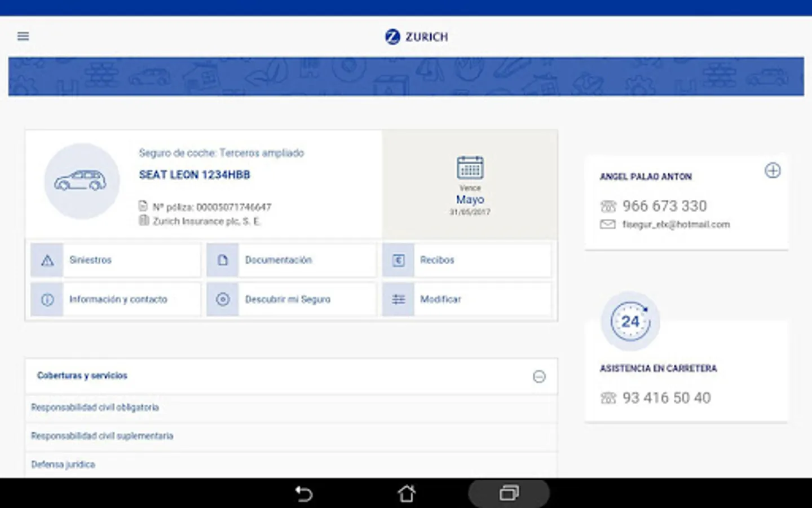
Task: Tap the policy number document icon
Action: [x=143, y=206]
